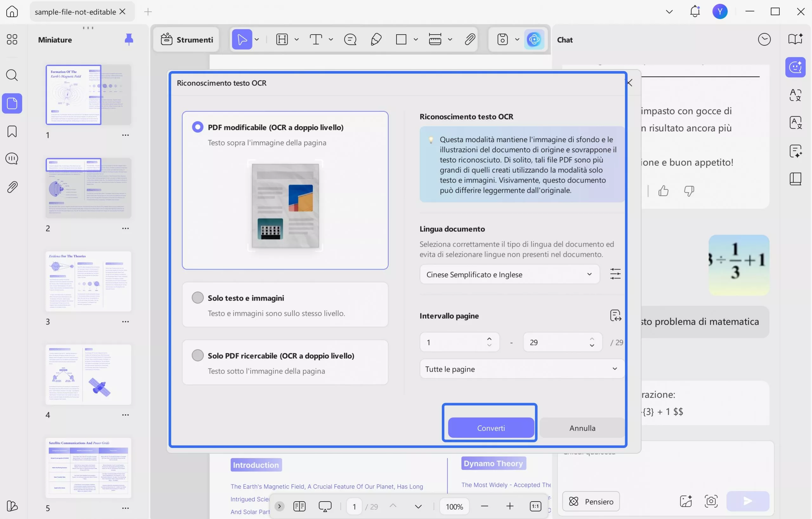Pin the Miniature panel
Image resolution: width=812 pixels, height=519 pixels.
[x=129, y=39]
